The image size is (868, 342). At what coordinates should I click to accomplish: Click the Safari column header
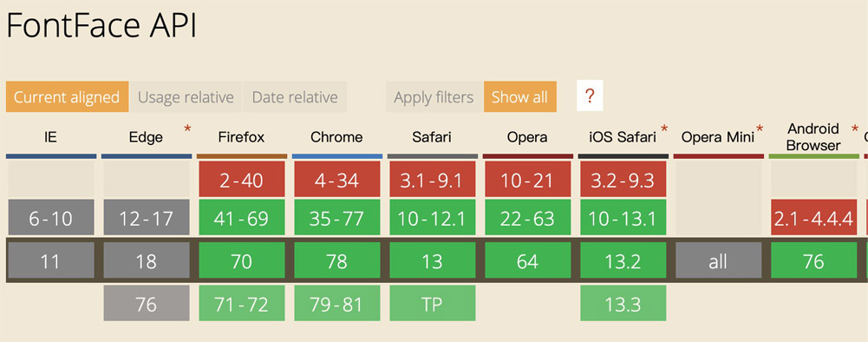pyautogui.click(x=433, y=137)
